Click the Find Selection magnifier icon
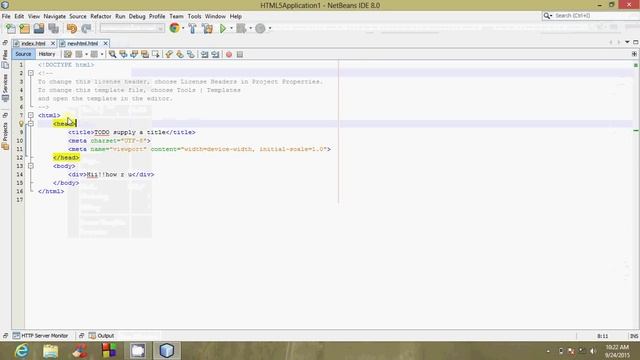640x360 pixels. (x=112, y=54)
